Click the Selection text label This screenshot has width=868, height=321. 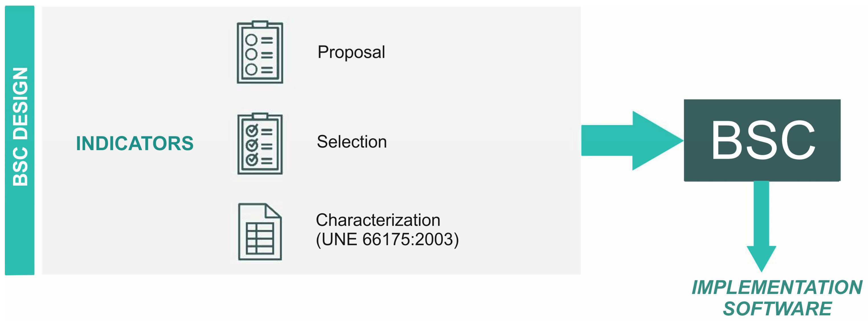click(x=351, y=142)
